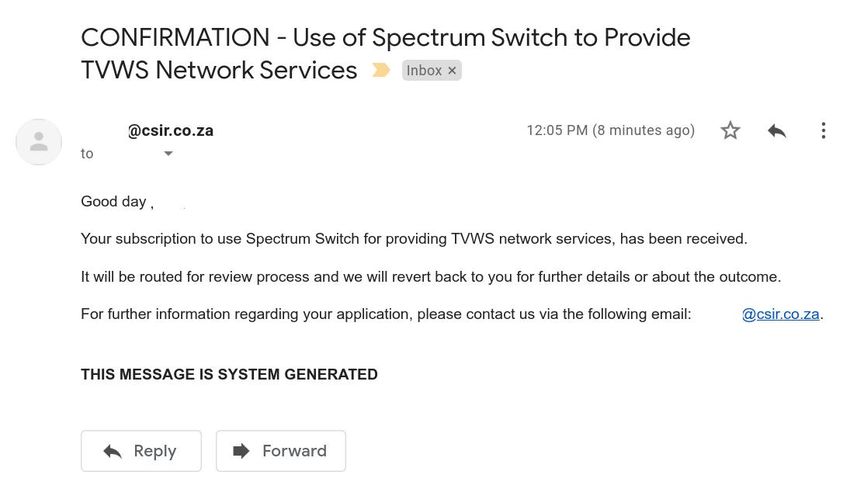Click the CONFIRMATION email subject line

tap(385, 54)
